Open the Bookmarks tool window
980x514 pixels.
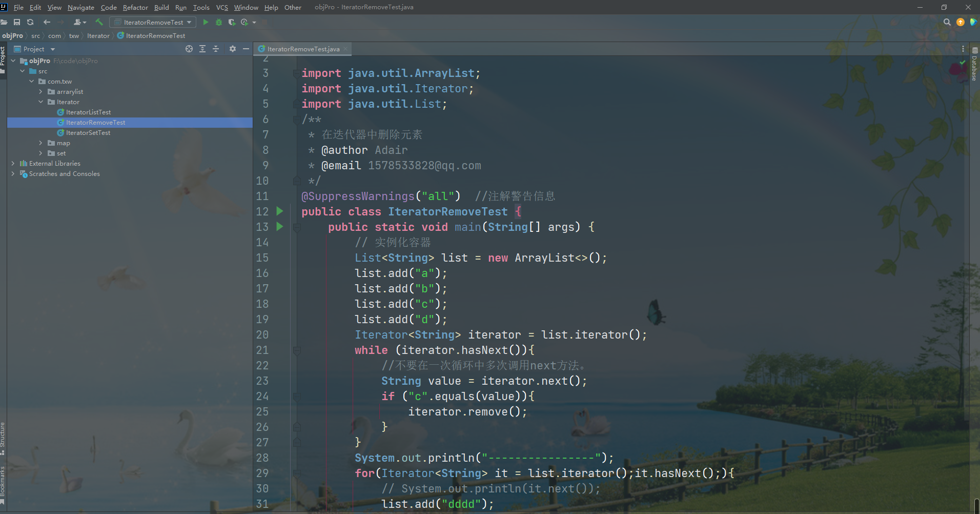3,485
